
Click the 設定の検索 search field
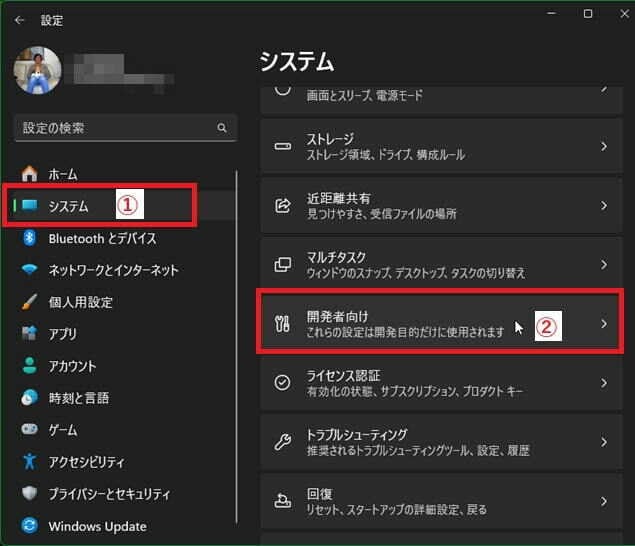[x=115, y=128]
